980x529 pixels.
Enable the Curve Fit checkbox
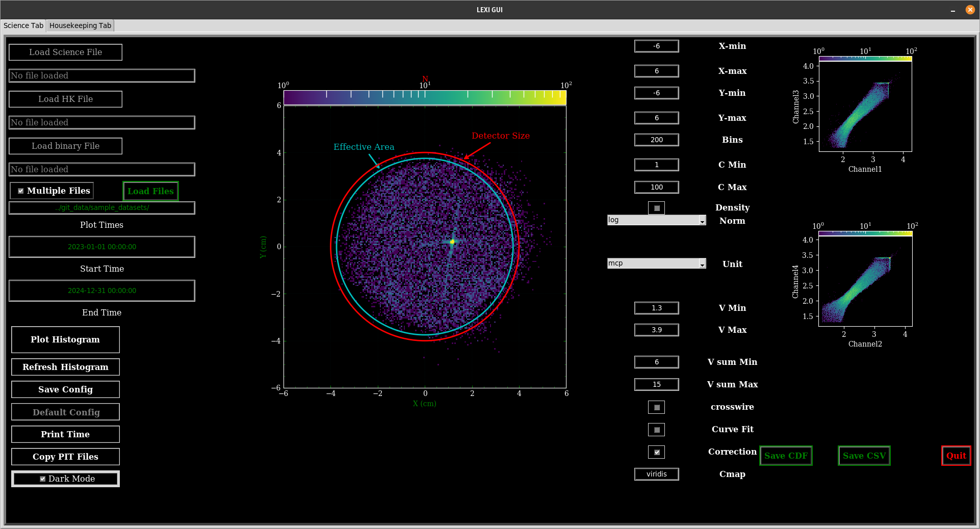tap(657, 430)
